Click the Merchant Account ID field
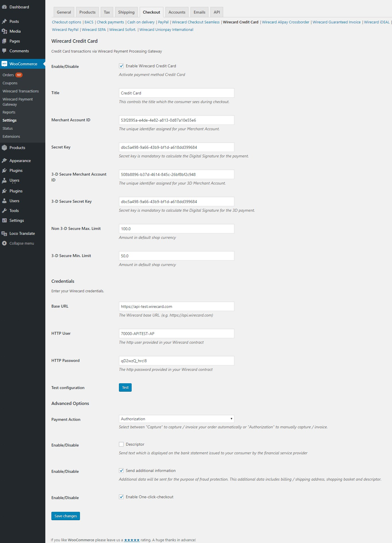The image size is (392, 543). point(176,120)
